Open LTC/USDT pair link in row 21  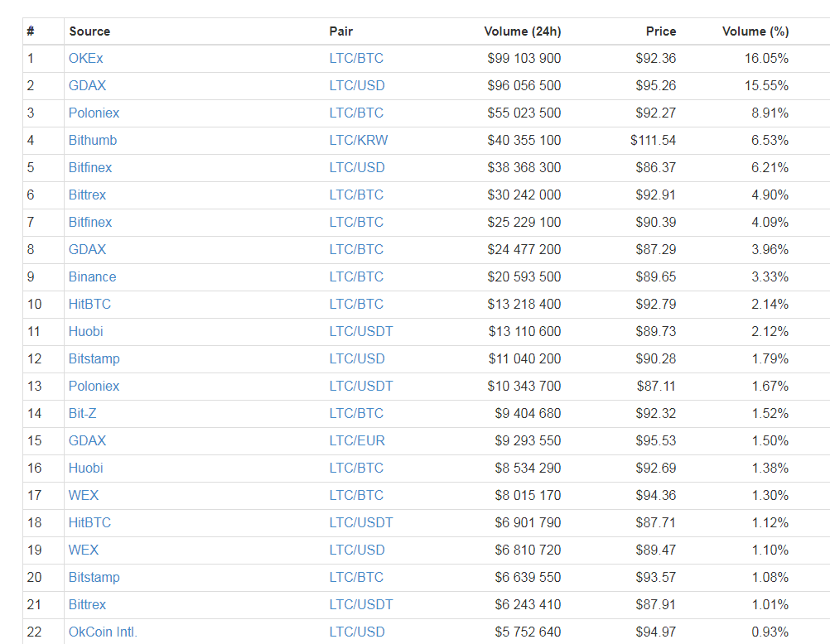(x=361, y=604)
